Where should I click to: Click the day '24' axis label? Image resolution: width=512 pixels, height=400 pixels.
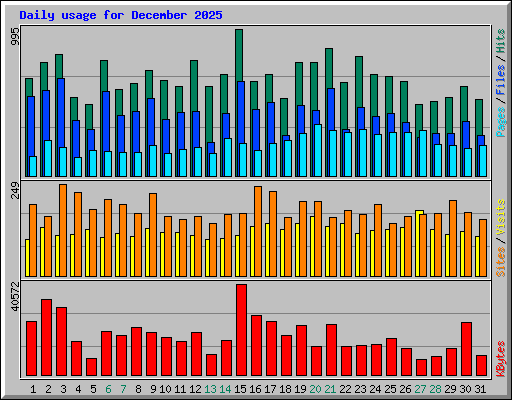coord(375,389)
